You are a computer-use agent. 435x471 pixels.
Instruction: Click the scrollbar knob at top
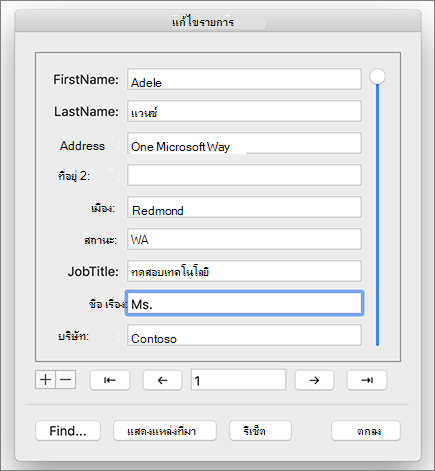(377, 77)
